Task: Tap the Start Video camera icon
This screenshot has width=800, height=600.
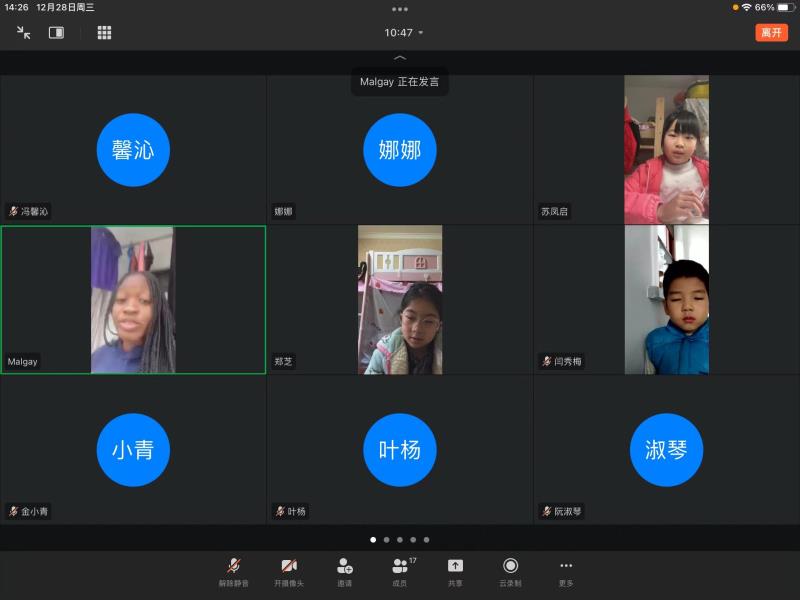Action: pyautogui.click(x=290, y=565)
